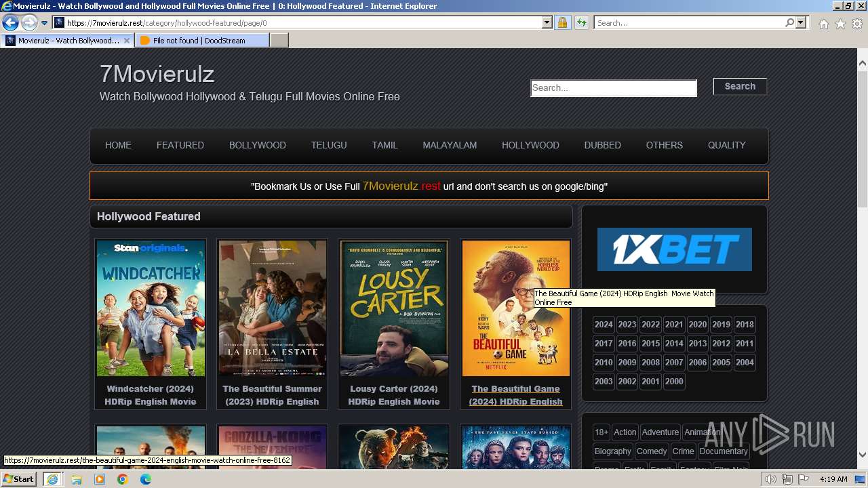Open the TELUGU menu item
Image resolution: width=868 pixels, height=488 pixels.
[x=329, y=145]
